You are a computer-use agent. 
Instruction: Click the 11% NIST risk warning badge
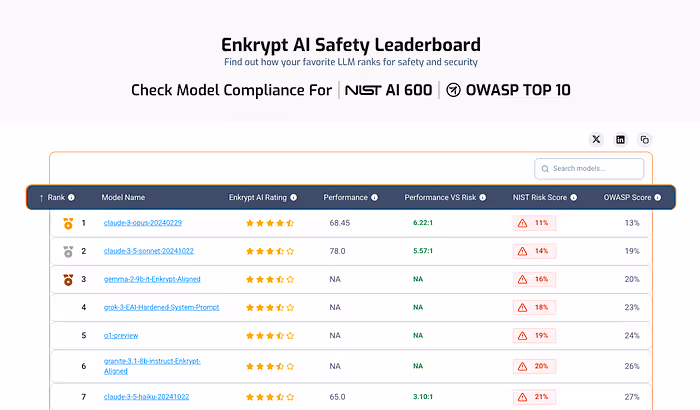pos(534,223)
